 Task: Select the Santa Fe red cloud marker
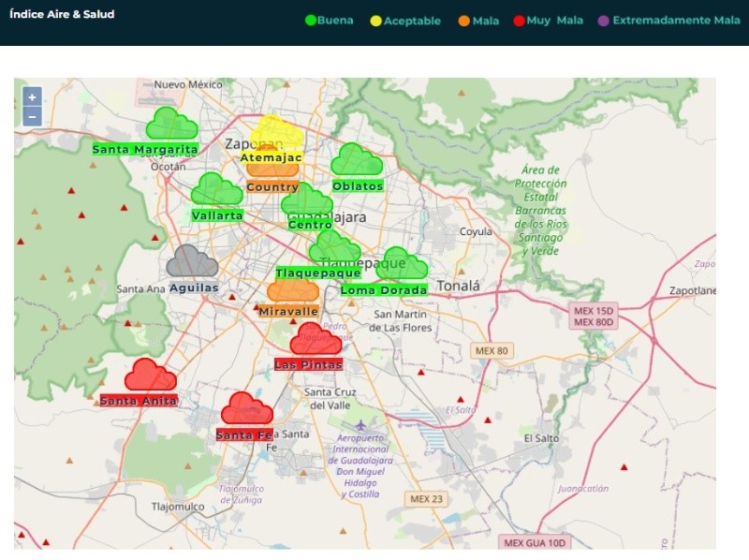pyautogui.click(x=246, y=409)
